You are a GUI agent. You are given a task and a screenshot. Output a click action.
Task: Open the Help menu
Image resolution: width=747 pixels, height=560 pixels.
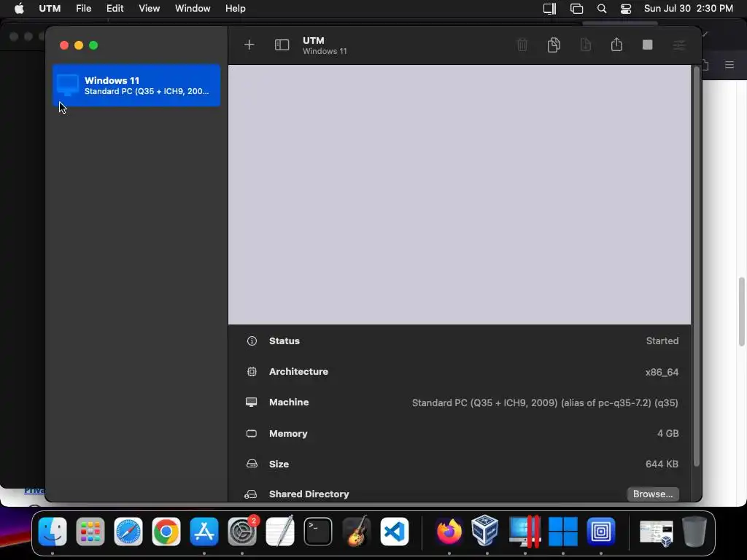coord(236,9)
